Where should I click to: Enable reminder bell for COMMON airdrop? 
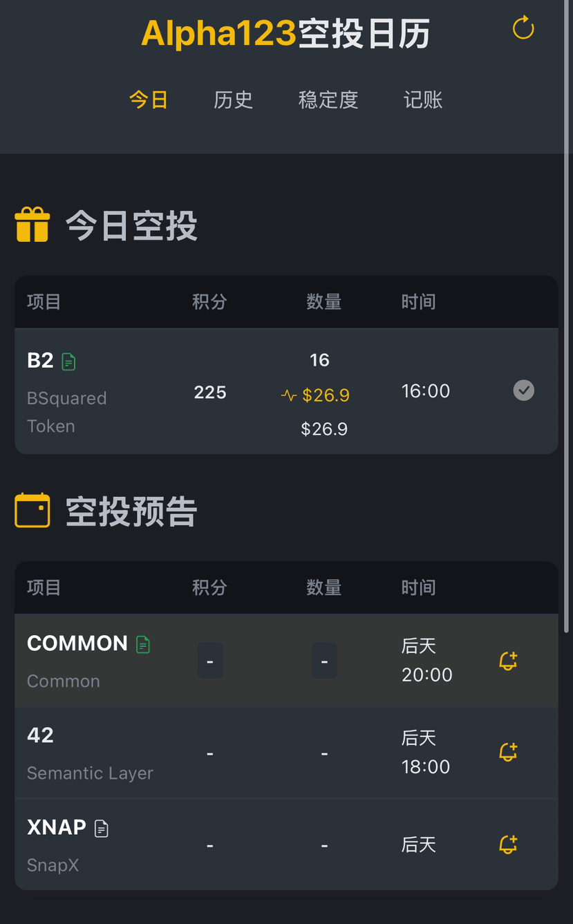pyautogui.click(x=508, y=661)
